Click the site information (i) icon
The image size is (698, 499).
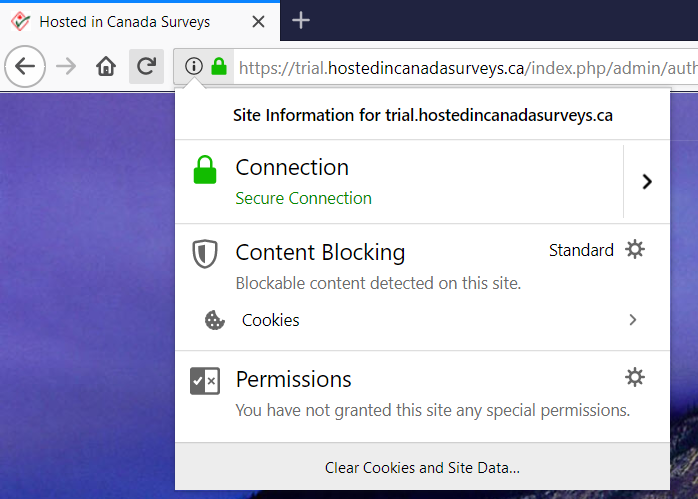pos(194,66)
